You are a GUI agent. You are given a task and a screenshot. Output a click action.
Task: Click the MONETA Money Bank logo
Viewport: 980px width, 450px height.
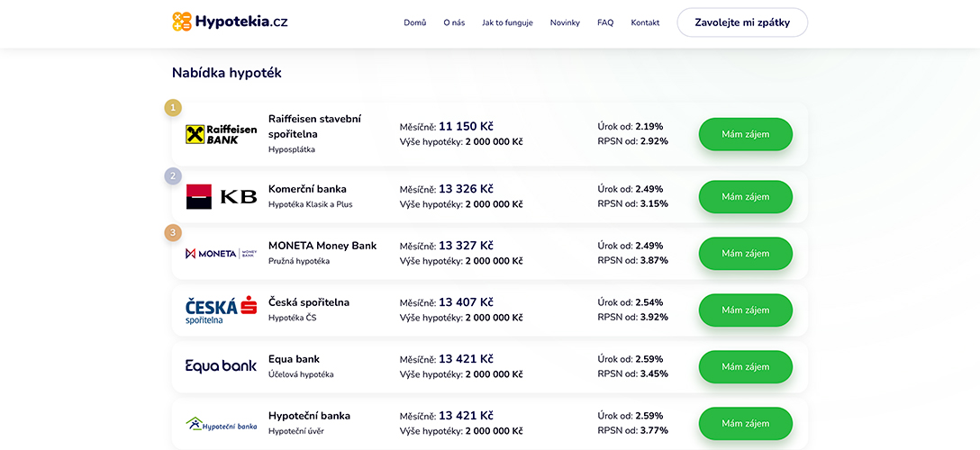222,254
